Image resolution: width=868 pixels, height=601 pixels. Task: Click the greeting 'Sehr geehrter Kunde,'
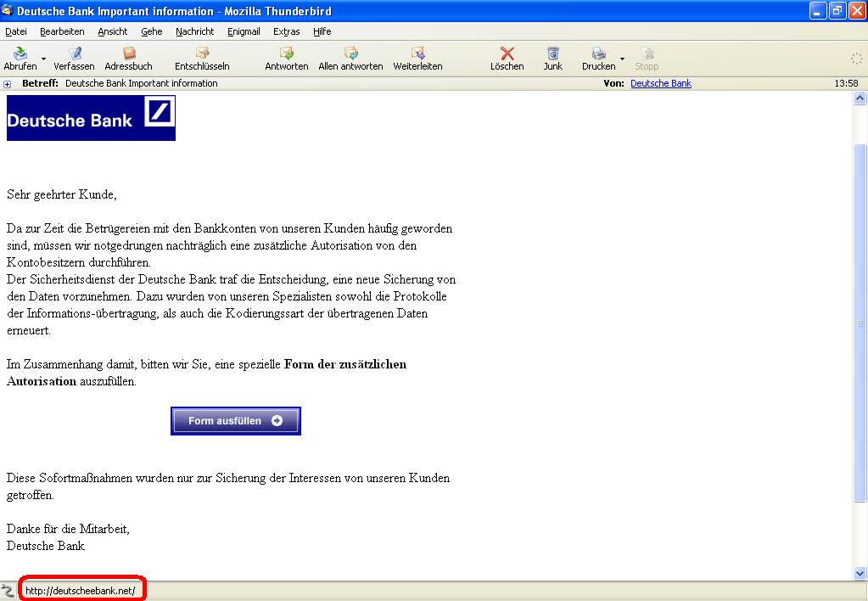click(x=61, y=194)
